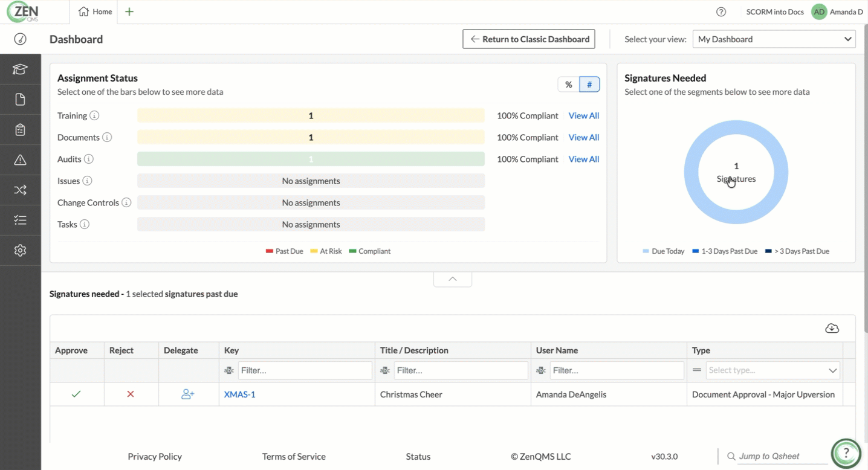Show info for Change Controls row
The height and width of the screenshot is (470, 868).
pyautogui.click(x=126, y=202)
